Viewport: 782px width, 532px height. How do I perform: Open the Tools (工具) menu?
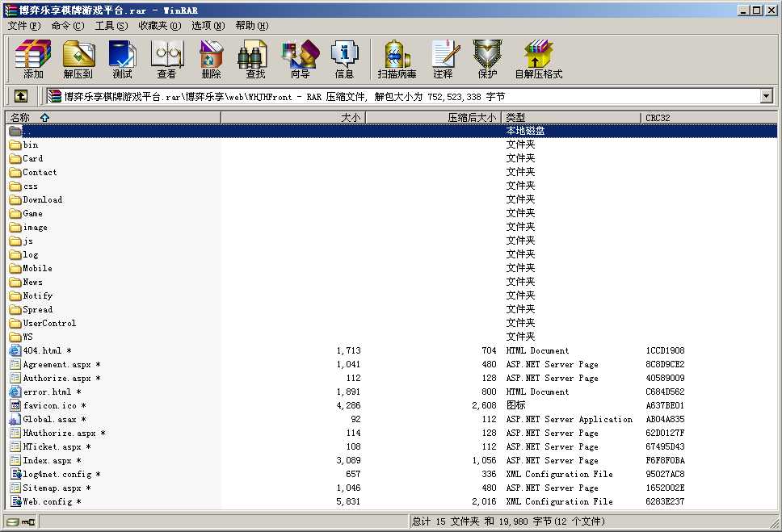(x=111, y=25)
